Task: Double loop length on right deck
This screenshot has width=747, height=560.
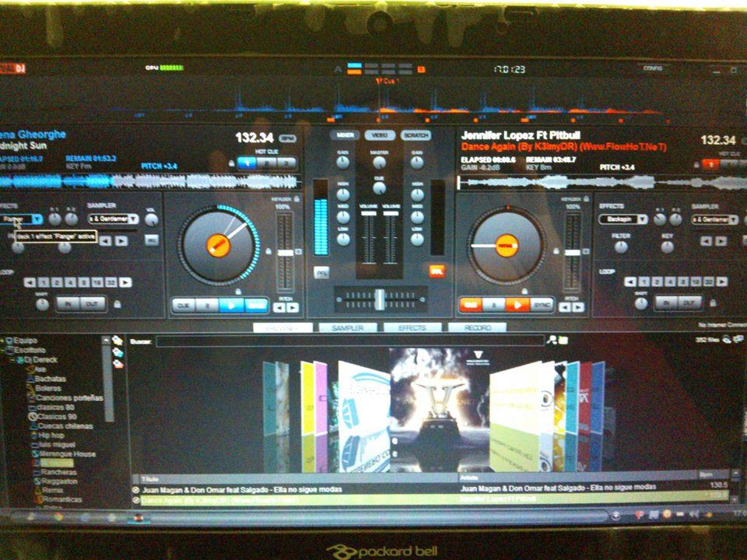Action: point(722,282)
